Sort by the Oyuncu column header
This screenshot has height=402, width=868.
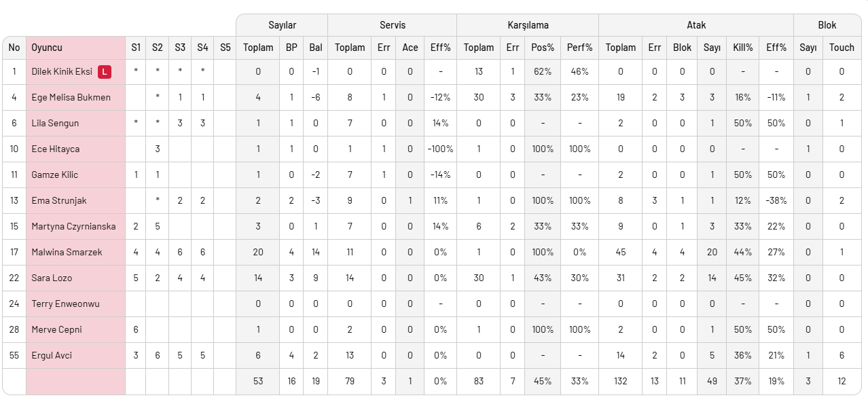(x=47, y=48)
